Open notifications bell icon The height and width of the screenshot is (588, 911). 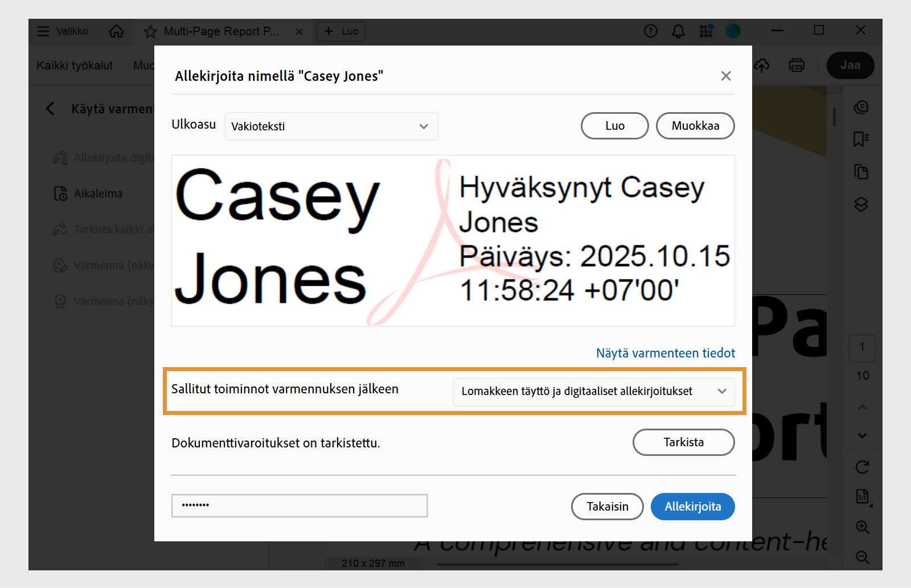coord(678,31)
